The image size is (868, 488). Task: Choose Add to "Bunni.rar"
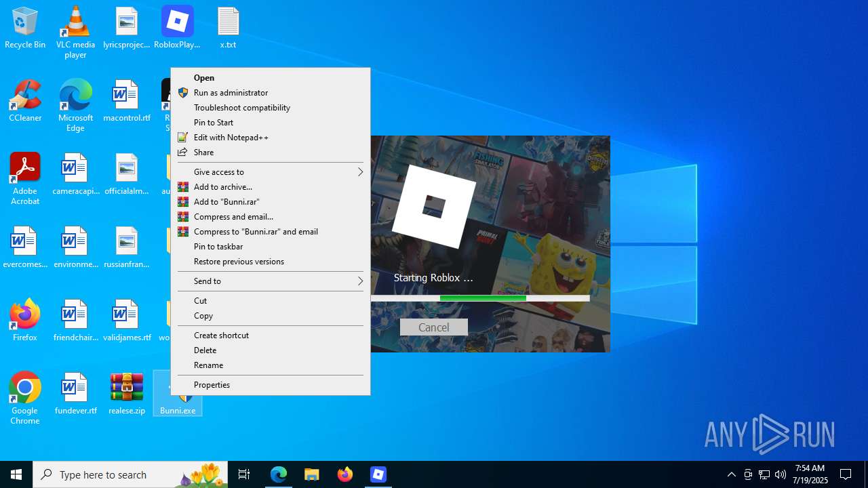(270, 202)
